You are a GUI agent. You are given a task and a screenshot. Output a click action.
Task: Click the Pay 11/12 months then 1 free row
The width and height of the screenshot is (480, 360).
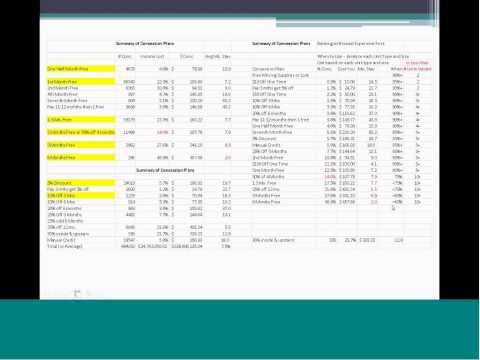click(75, 107)
